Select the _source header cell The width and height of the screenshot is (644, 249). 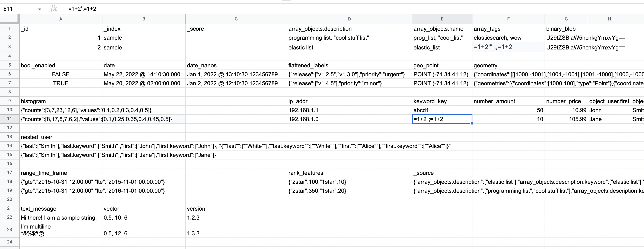(x=442, y=173)
